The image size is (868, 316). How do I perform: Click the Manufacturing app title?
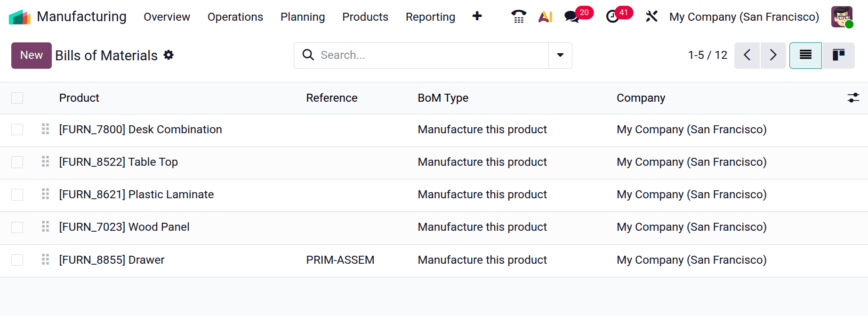[81, 16]
